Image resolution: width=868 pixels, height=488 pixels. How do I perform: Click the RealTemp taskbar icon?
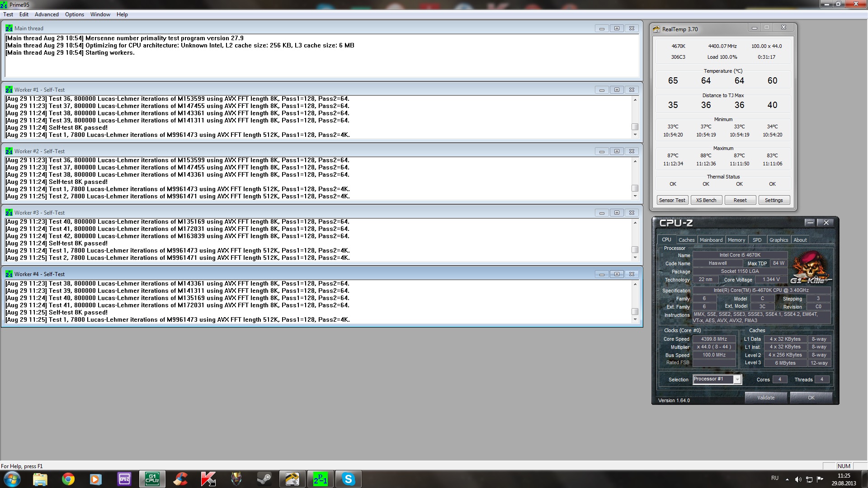pyautogui.click(x=292, y=479)
